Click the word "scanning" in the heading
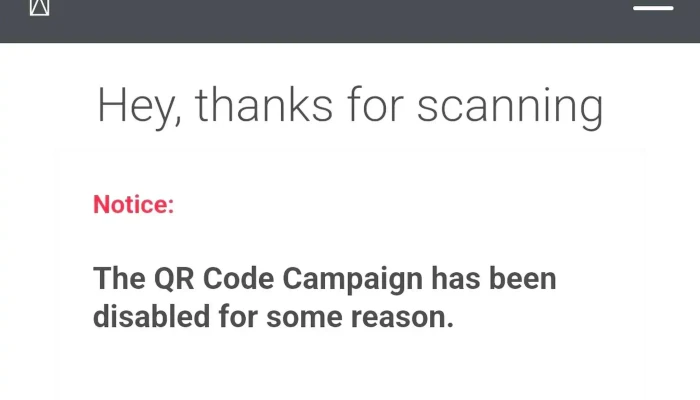The image size is (700, 400). [510, 107]
